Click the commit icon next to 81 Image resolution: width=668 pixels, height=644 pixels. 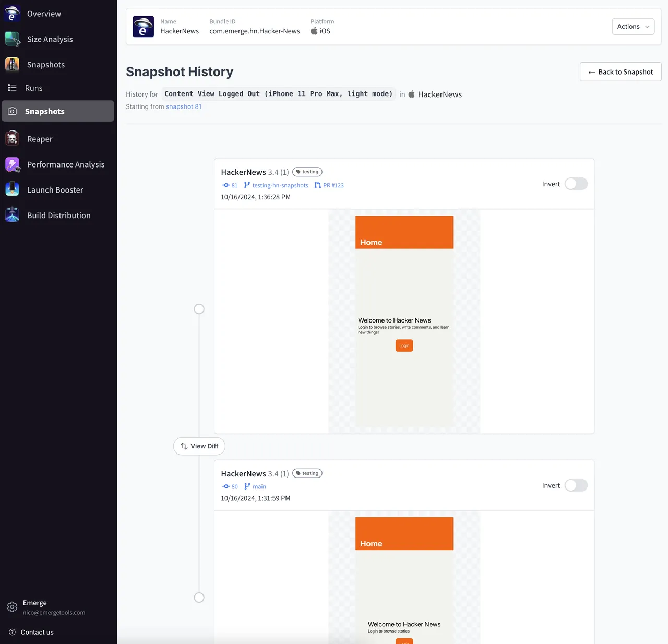[226, 185]
